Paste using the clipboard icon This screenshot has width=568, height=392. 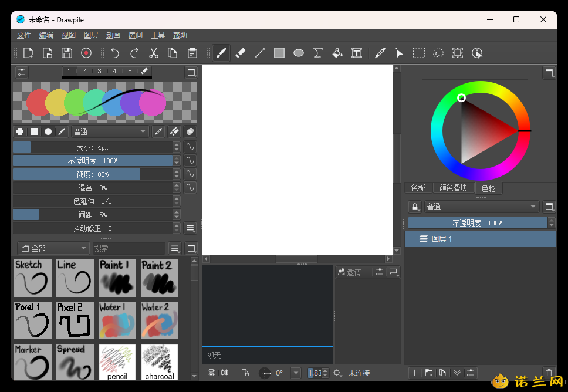click(x=192, y=53)
